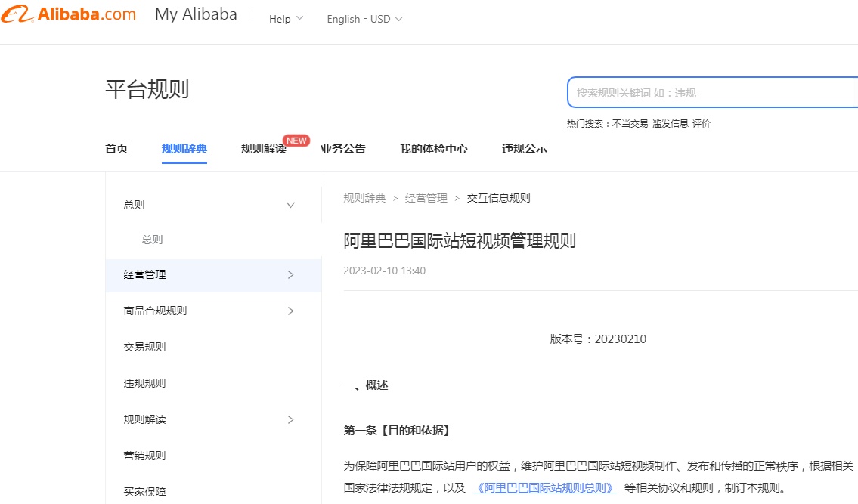Click hot search term 滥发信息
This screenshot has width=858, height=504.
click(x=671, y=124)
